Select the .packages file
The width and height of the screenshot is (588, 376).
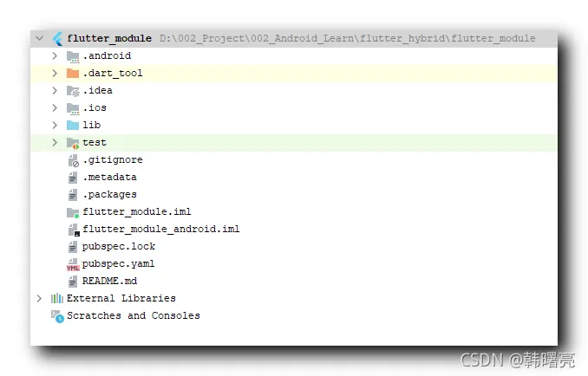pyautogui.click(x=109, y=195)
